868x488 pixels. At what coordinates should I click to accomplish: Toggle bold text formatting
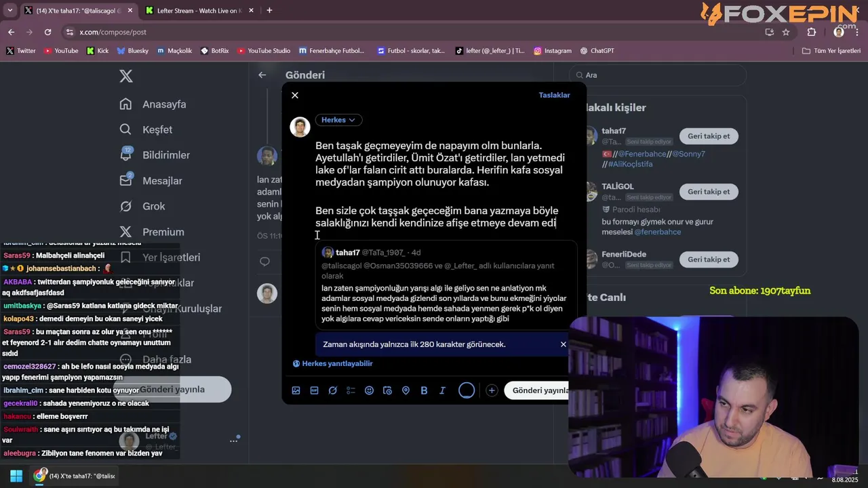coord(424,390)
